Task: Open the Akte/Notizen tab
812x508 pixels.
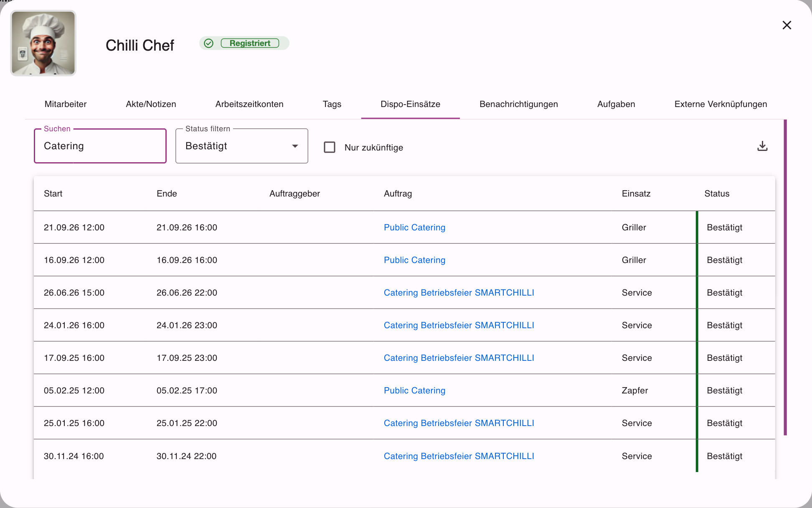Action: coord(151,104)
